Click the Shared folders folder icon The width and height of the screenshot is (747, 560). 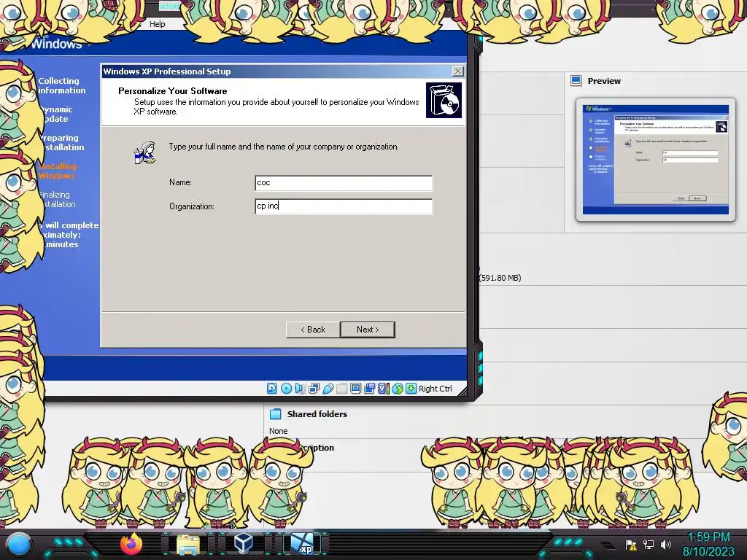coord(275,414)
